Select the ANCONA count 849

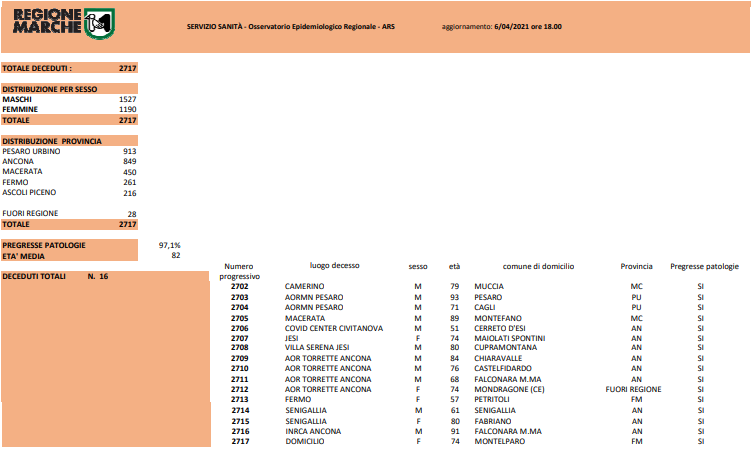(130, 161)
